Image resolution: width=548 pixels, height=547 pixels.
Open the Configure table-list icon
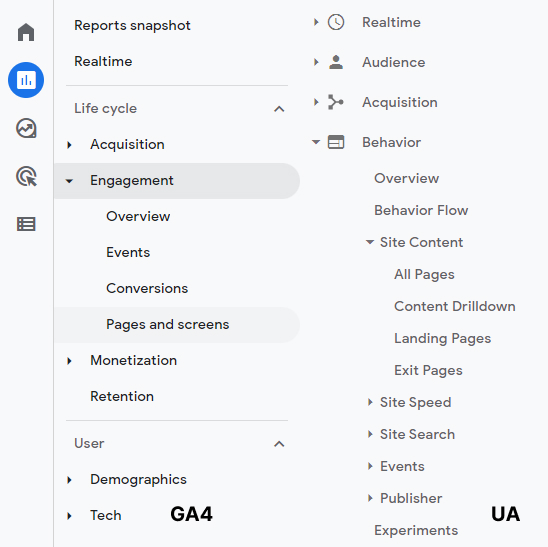26,224
